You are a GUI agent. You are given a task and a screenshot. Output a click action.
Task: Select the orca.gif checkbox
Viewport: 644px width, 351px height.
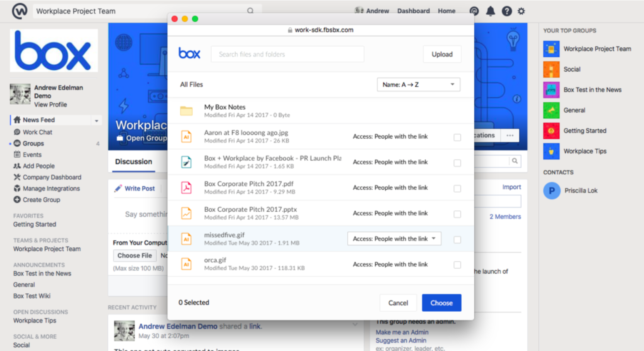pyautogui.click(x=457, y=265)
